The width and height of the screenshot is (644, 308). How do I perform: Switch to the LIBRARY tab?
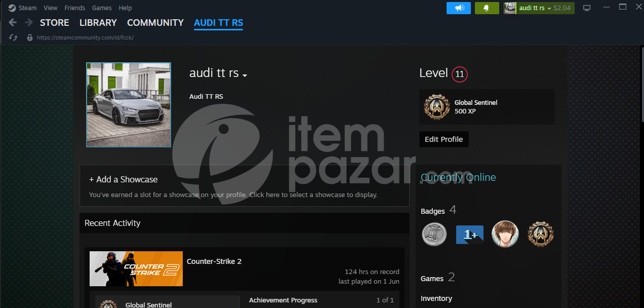(x=98, y=23)
